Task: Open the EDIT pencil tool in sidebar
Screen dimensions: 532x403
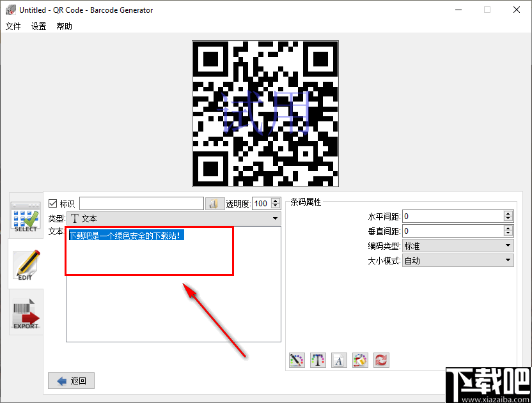Action: click(x=26, y=264)
